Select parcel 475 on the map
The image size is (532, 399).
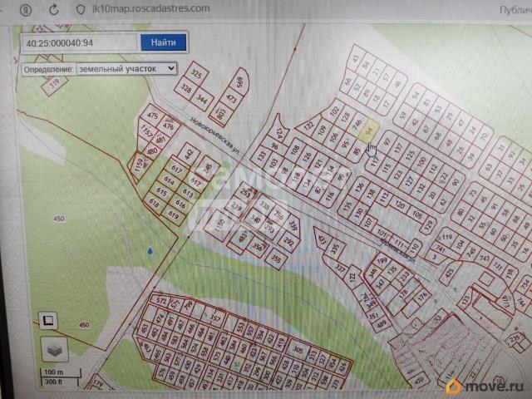tap(153, 116)
